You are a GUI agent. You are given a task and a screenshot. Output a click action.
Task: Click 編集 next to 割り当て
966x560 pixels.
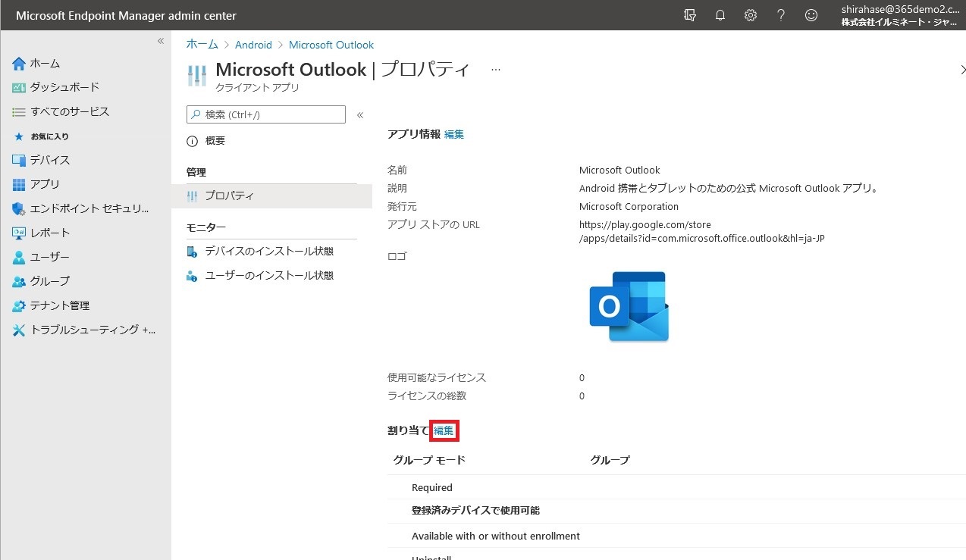click(444, 430)
